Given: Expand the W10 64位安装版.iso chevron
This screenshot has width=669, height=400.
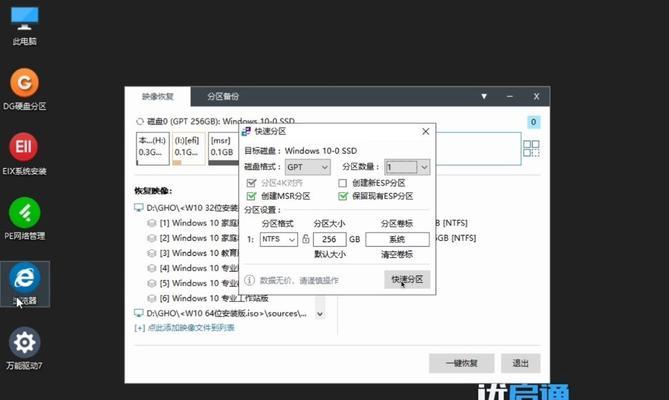Looking at the screenshot, I should 320,314.
